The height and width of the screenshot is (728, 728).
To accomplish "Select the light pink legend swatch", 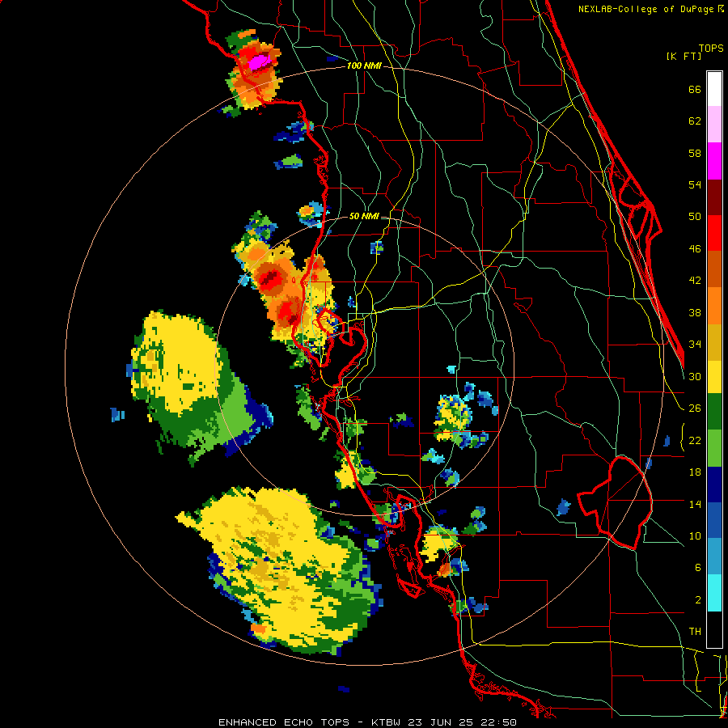I will pos(714,125).
